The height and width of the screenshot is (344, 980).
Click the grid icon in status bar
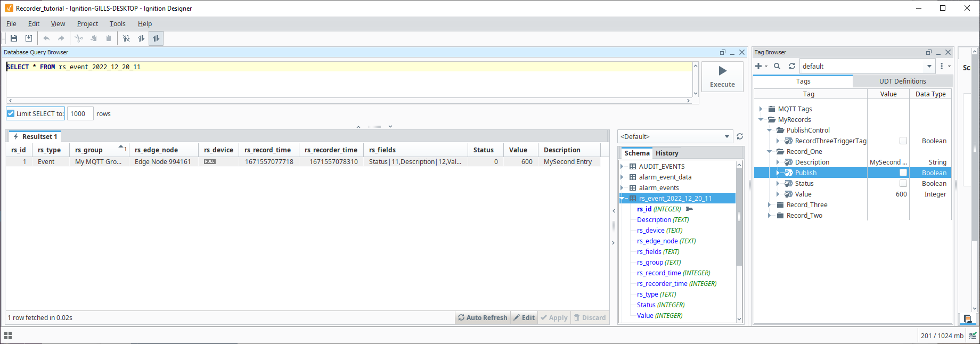8,335
